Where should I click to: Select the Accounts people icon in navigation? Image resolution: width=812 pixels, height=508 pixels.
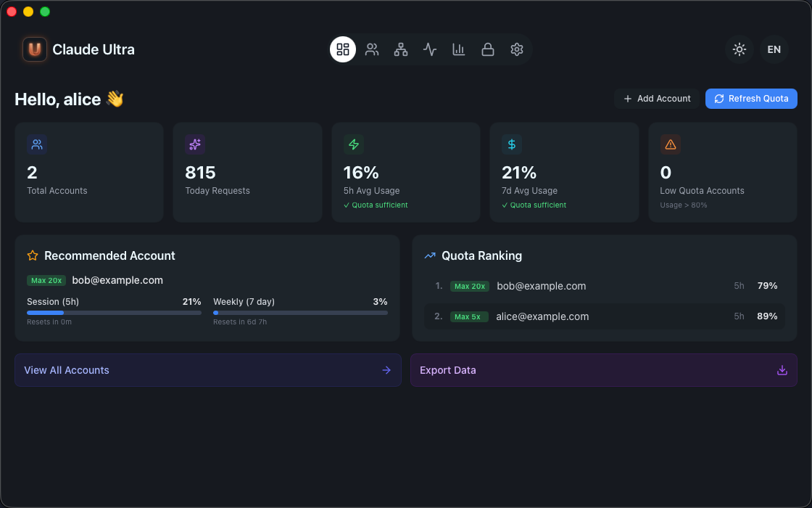(372, 49)
